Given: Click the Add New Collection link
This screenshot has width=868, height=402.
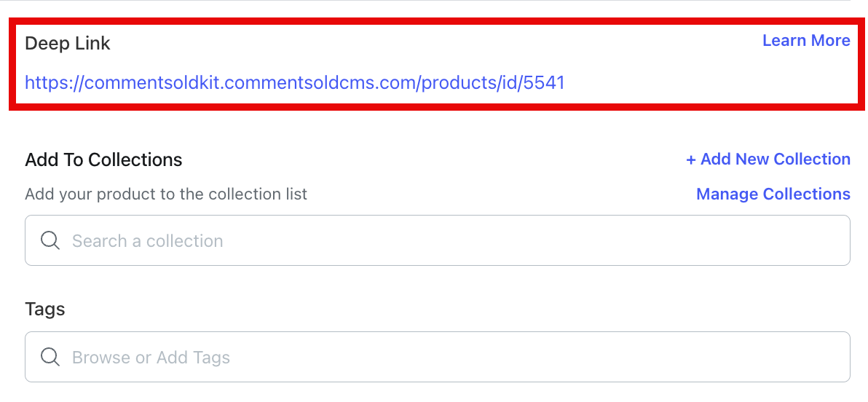Looking at the screenshot, I should [x=768, y=159].
